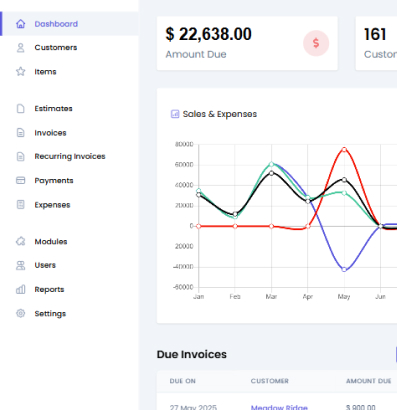Open the Customers page
This screenshot has width=397, height=410.
pos(69,48)
